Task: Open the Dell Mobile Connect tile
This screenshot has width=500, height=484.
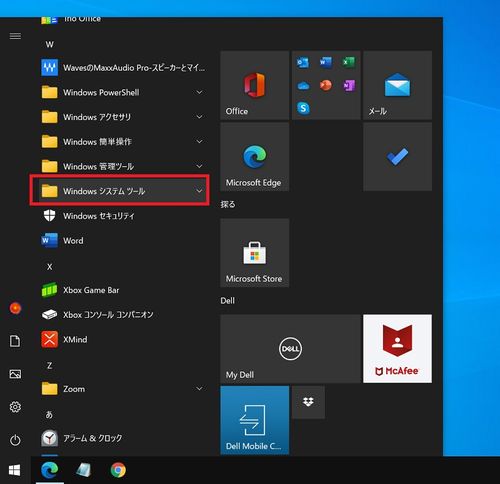Action: coord(255,420)
